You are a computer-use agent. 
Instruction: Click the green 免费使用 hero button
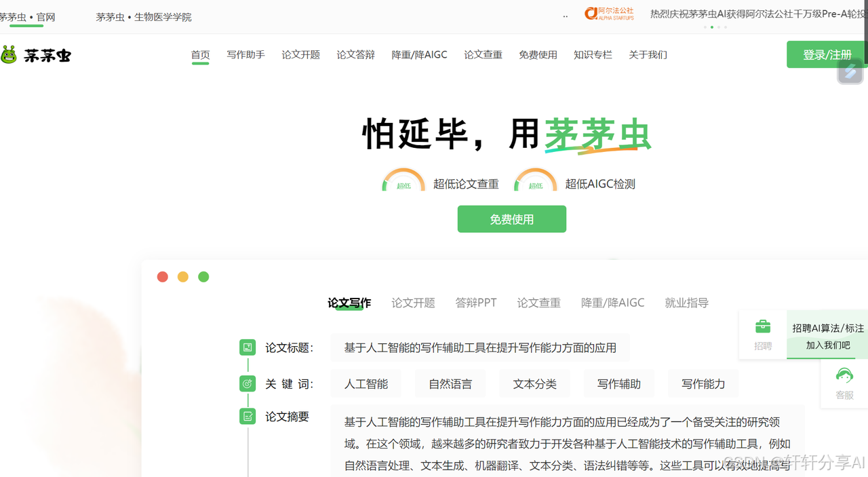click(512, 219)
